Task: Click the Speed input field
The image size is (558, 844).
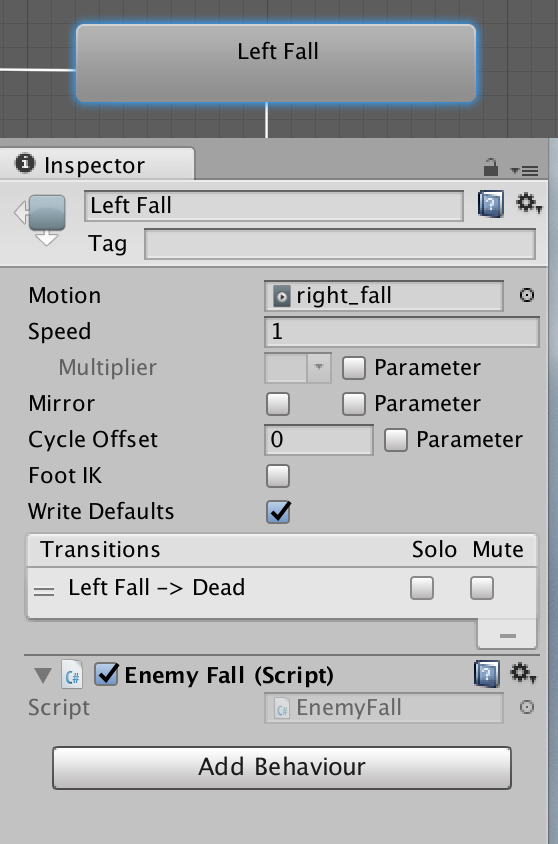Action: coord(401,332)
